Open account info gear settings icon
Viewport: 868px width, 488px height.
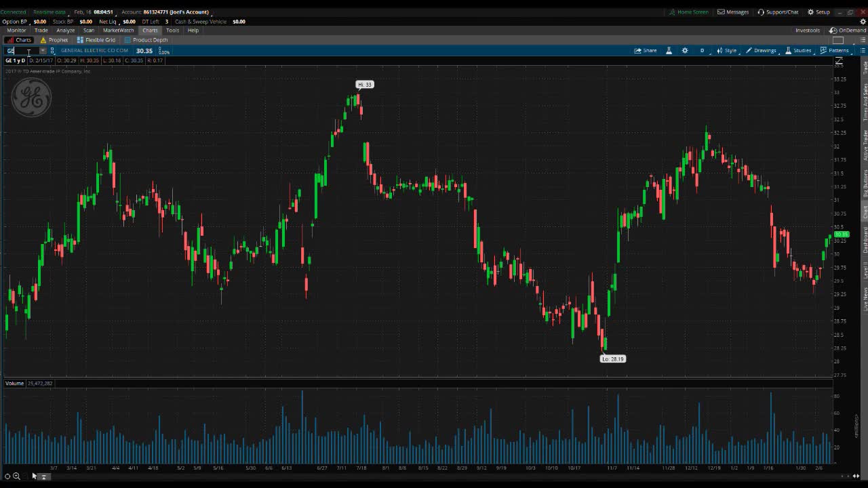(863, 22)
